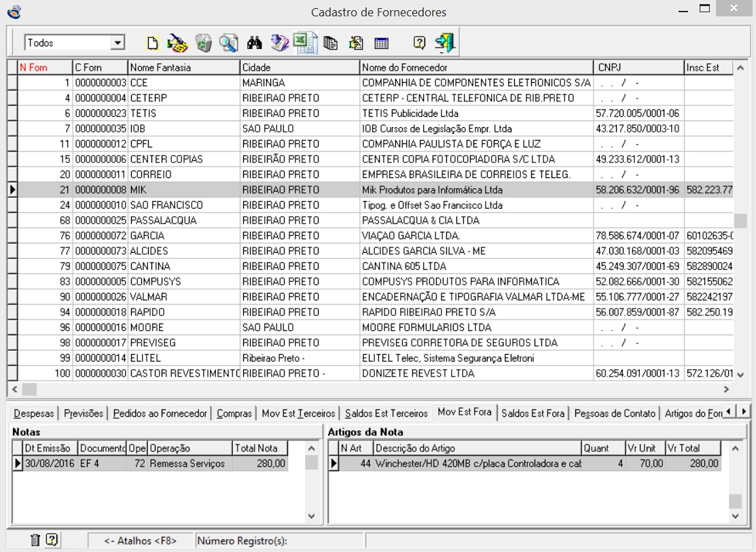Viewport: 756px width, 552px height.
Task: Open the Pessoas de Contato tab
Action: 615,413
